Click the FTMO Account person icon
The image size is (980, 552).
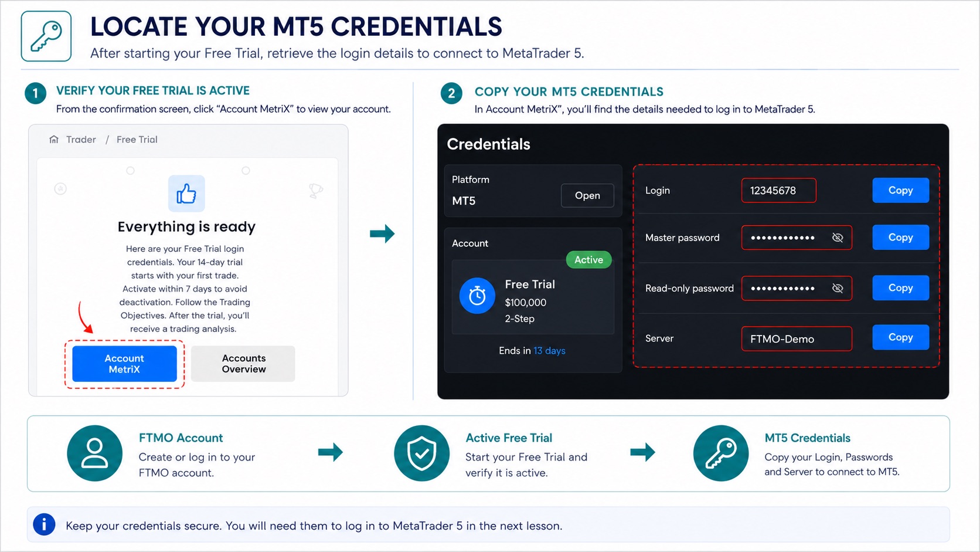94,453
